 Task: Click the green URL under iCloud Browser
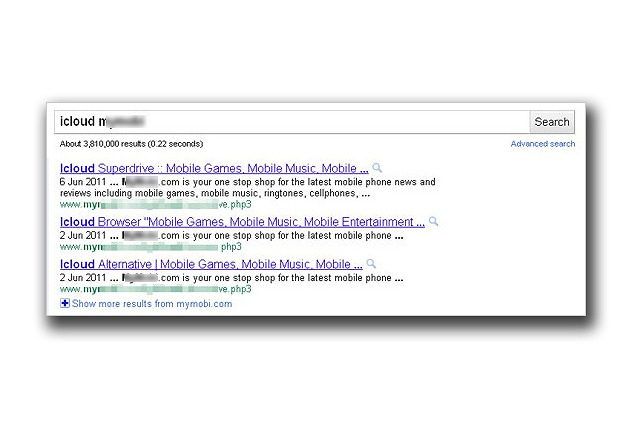tap(150, 246)
